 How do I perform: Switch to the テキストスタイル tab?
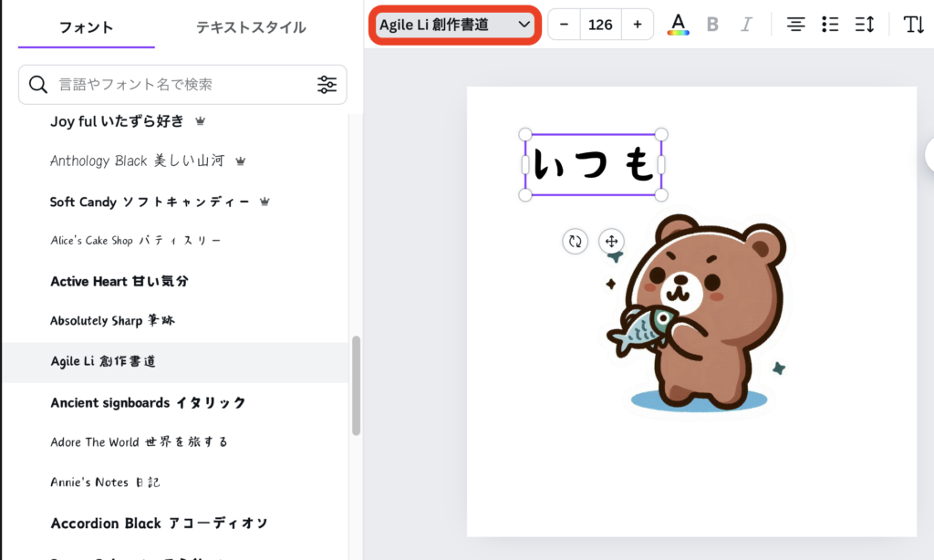[x=251, y=27]
